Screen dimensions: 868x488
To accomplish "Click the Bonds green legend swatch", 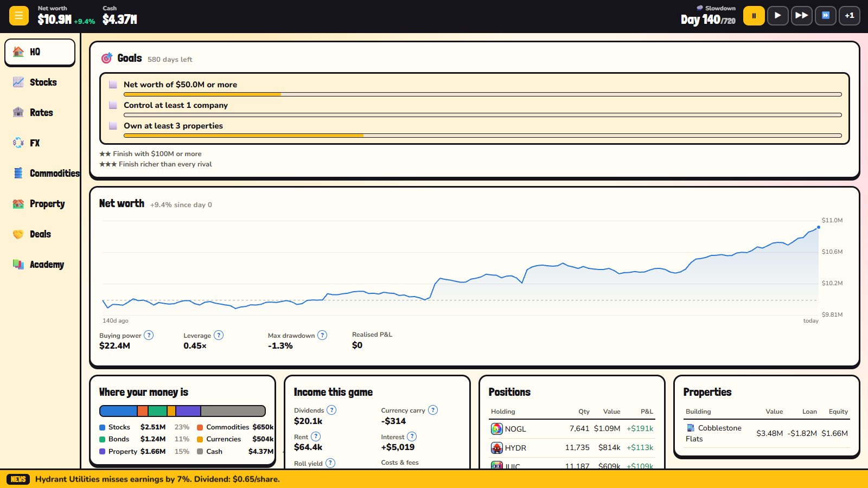I will [x=102, y=439].
